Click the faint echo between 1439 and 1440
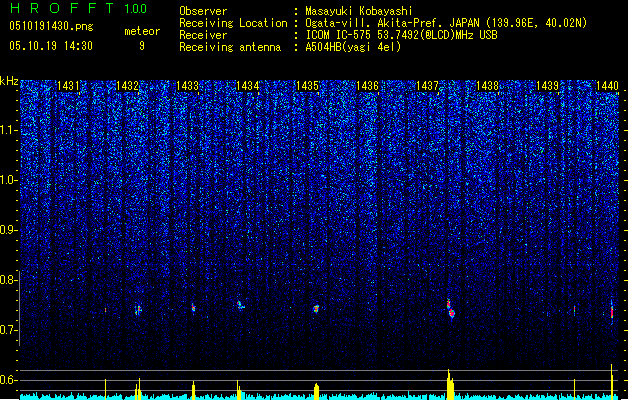 [574, 309]
